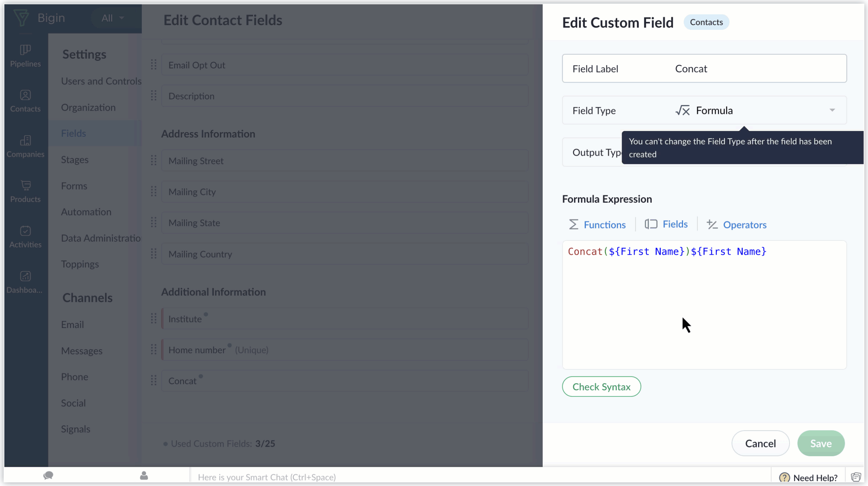
Task: Save the custom field changes
Action: [x=821, y=443]
